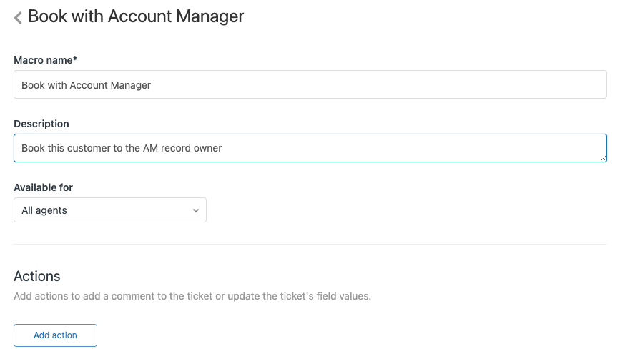Click the 'Actions' section heading
The height and width of the screenshot is (364, 625).
click(37, 276)
